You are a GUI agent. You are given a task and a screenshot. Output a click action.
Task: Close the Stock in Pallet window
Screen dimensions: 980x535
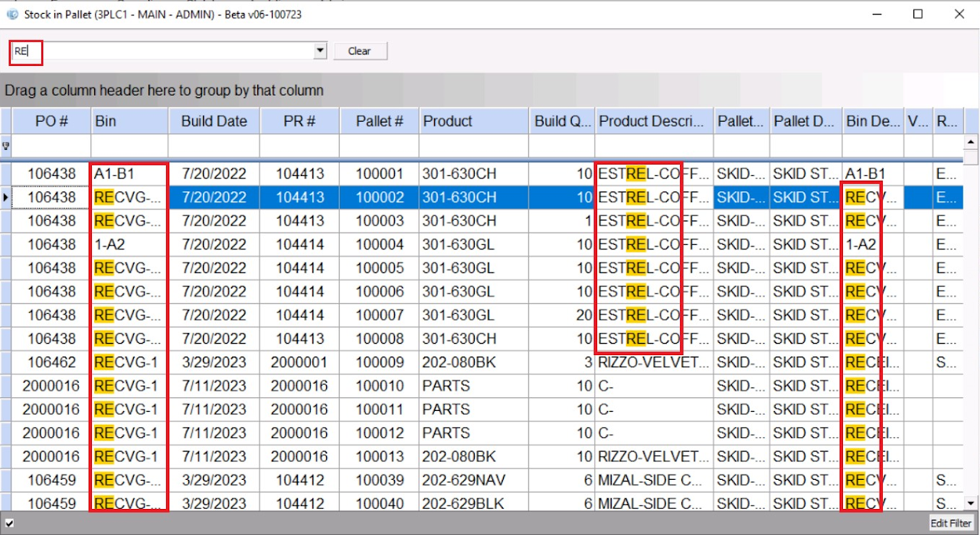pyautogui.click(x=959, y=14)
